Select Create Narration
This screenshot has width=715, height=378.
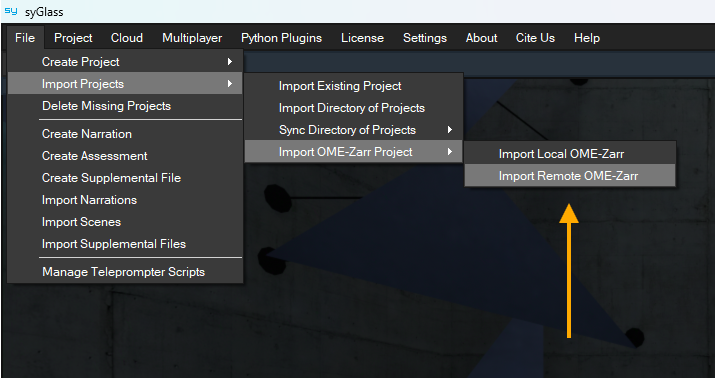pos(125,134)
